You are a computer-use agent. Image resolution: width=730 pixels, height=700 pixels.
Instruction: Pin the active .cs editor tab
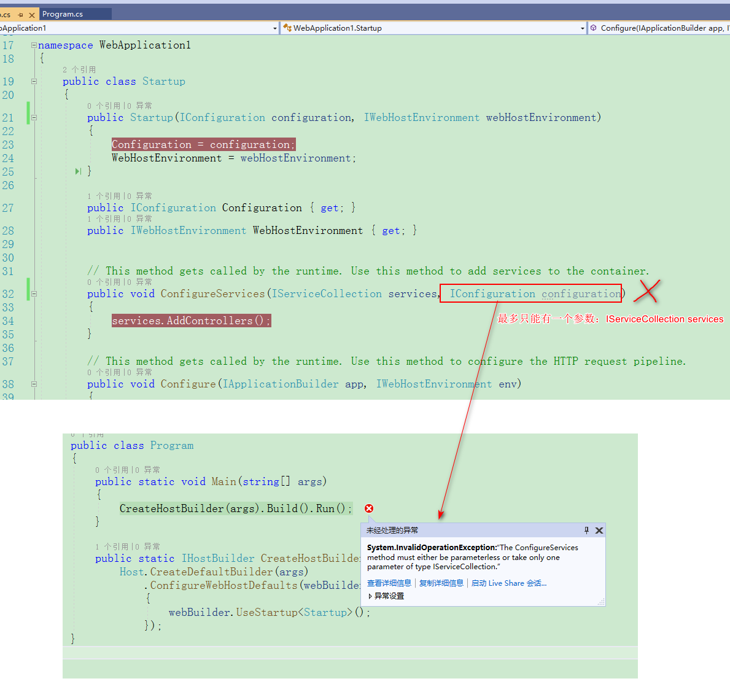pyautogui.click(x=20, y=15)
